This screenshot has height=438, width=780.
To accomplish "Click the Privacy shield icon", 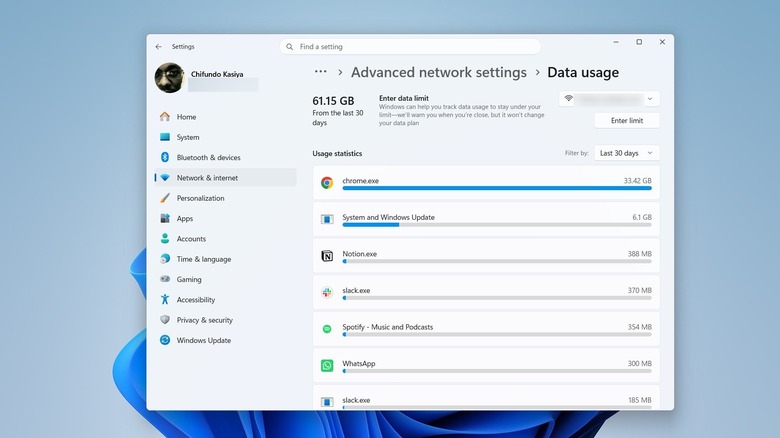I will [x=165, y=320].
